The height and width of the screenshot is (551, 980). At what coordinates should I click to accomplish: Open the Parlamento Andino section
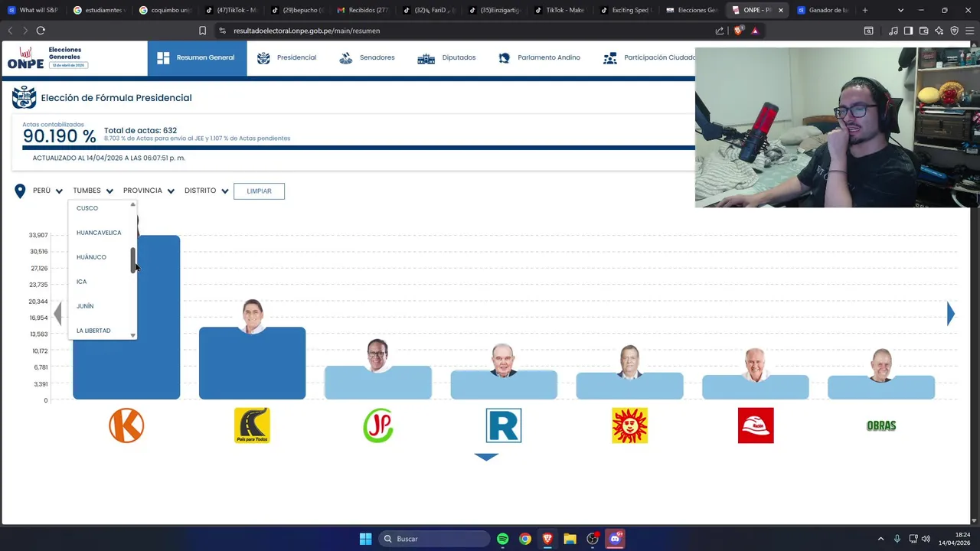tap(539, 58)
